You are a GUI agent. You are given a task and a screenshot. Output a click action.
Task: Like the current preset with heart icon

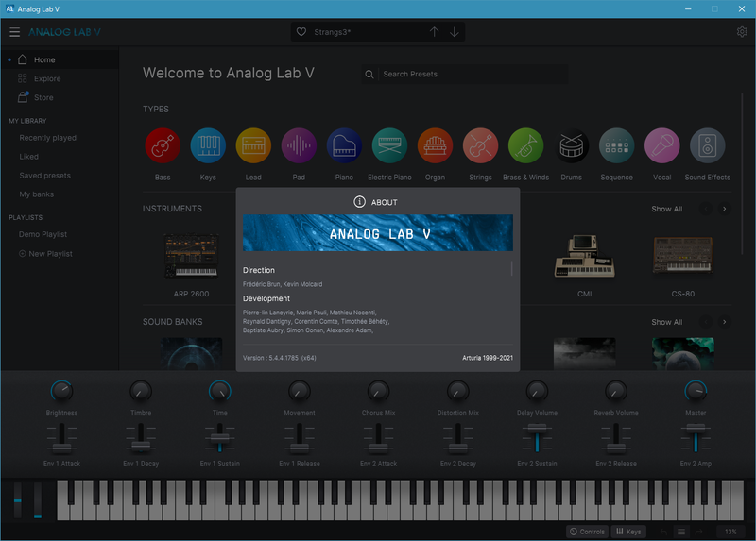click(301, 32)
